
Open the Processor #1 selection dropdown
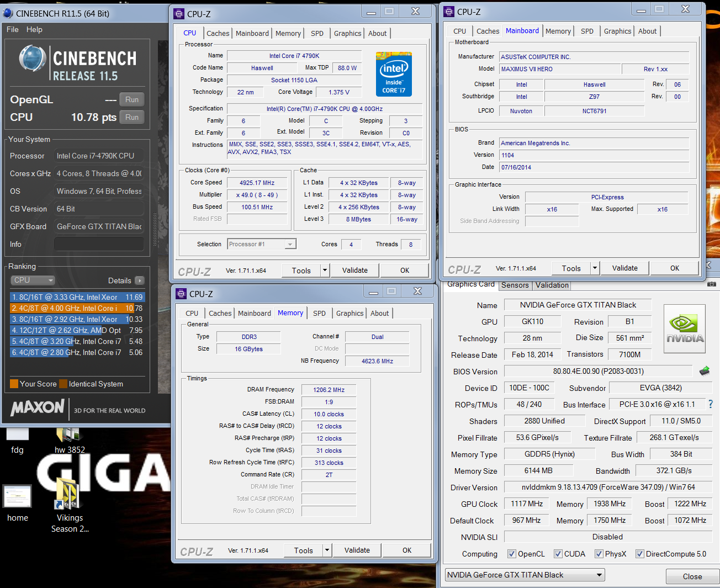(262, 244)
